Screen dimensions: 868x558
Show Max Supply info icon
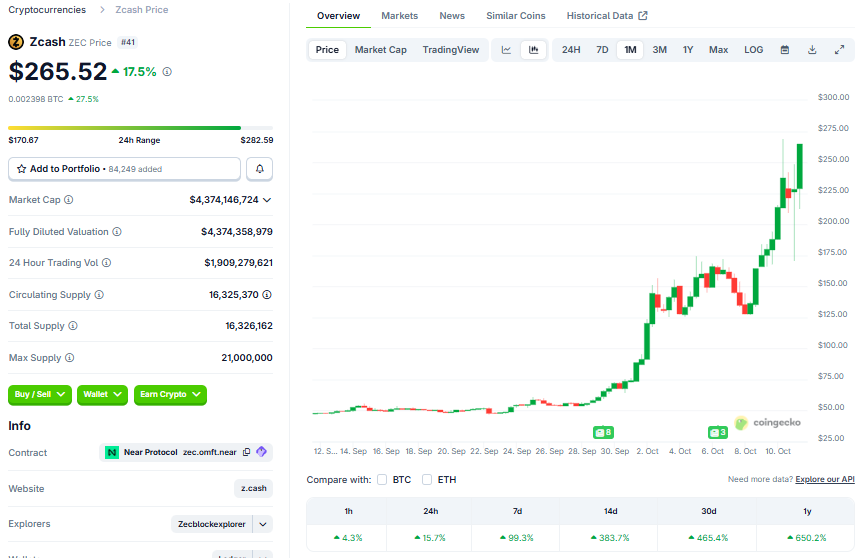pos(70,358)
